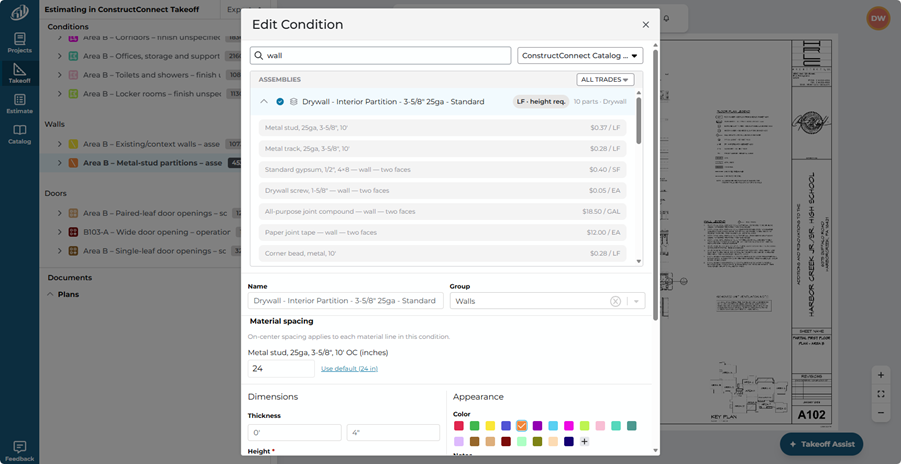Expand the Offices, storage and support condition
This screenshot has width=901, height=464.
[60, 56]
